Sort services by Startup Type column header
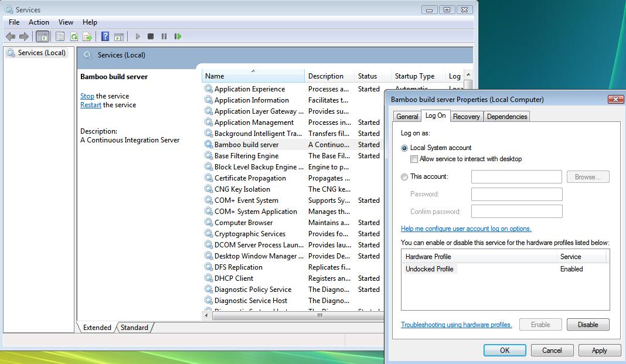626x364 pixels. pos(419,76)
